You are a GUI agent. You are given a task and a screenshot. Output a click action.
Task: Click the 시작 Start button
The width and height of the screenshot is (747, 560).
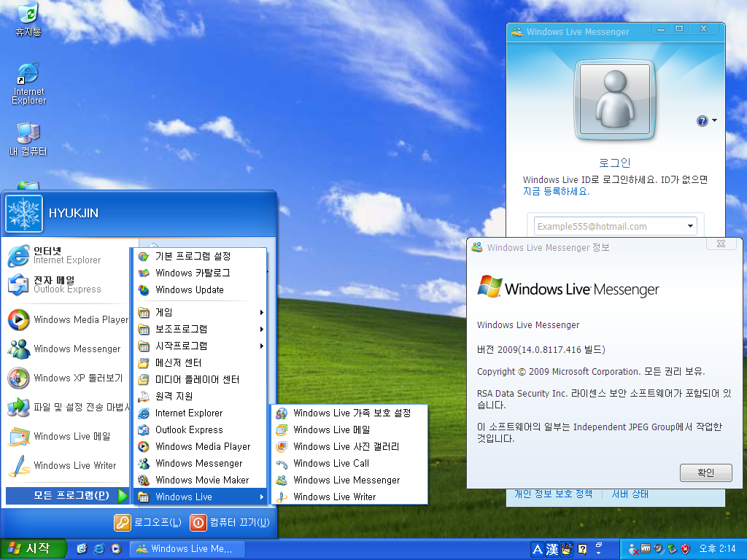click(x=32, y=549)
